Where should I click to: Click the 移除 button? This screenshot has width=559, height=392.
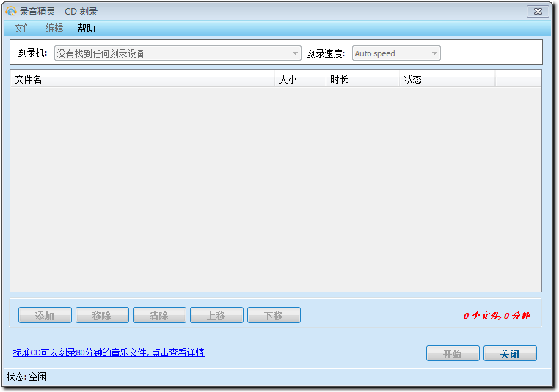pos(102,316)
